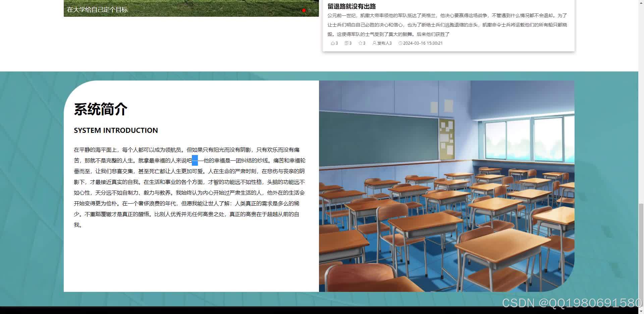Screen dimensions: 644x314
Task: Click the comment count number 3
Action: [x=350, y=43]
